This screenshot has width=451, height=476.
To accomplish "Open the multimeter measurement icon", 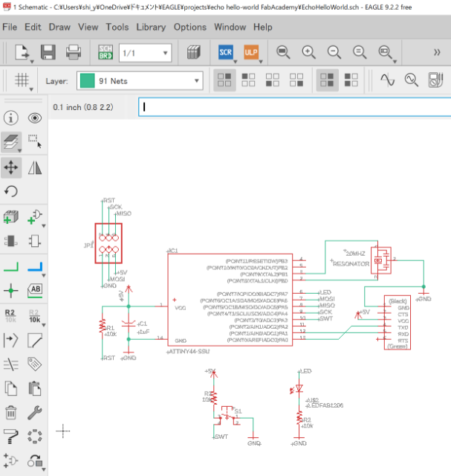I will (435, 80).
